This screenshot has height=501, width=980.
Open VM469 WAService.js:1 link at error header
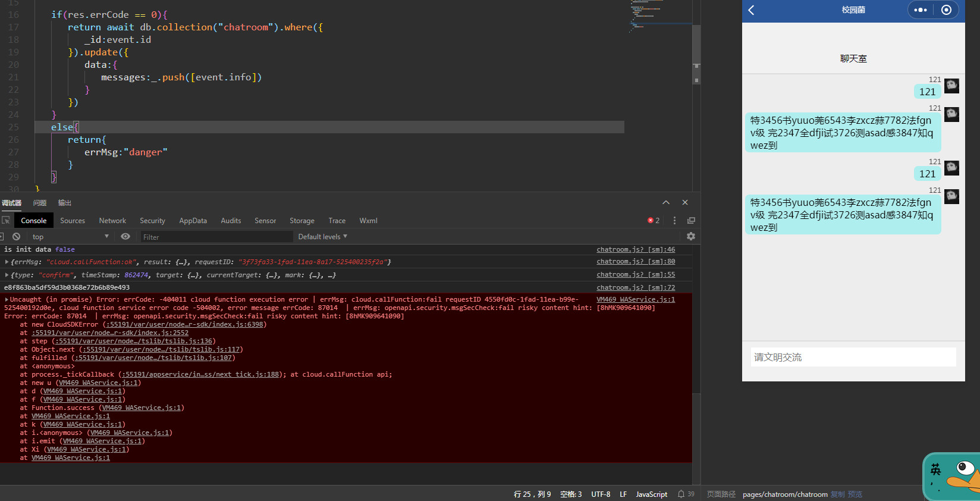click(x=636, y=299)
